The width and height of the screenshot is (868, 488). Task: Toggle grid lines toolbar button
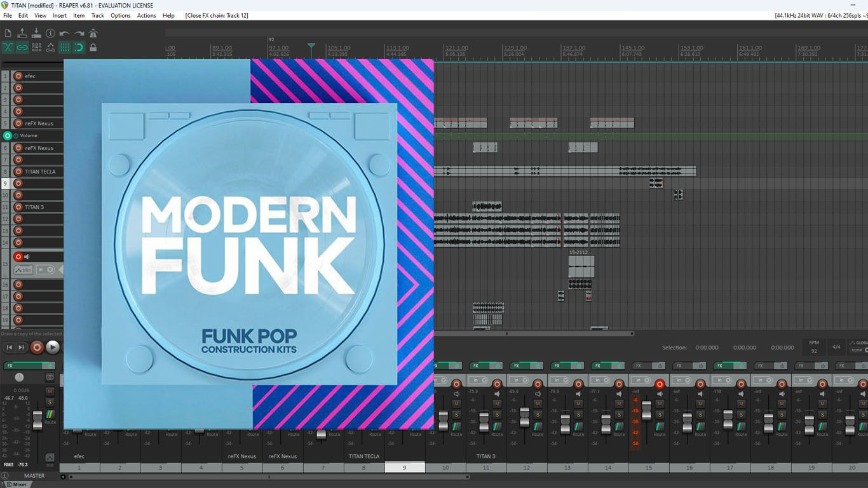pos(64,47)
